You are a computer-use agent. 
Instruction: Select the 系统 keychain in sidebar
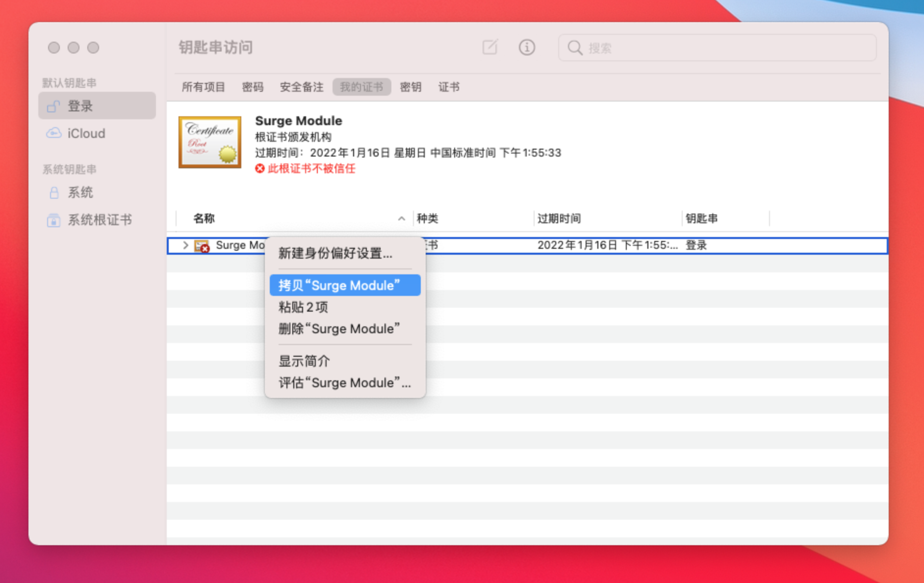coord(97,192)
